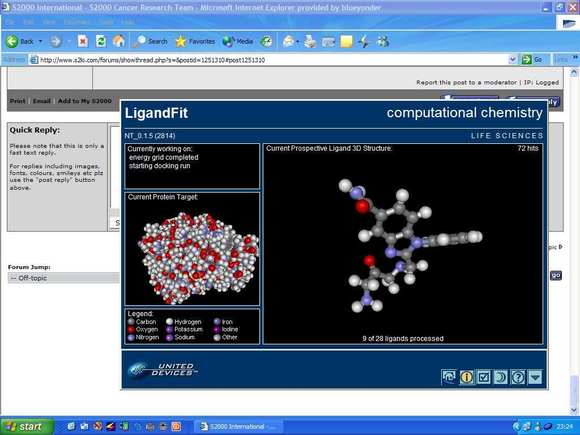Viewport: 580px width, 435px height.
Task: Click the checkmark preferences icon in LigandFit
Action: pos(483,377)
